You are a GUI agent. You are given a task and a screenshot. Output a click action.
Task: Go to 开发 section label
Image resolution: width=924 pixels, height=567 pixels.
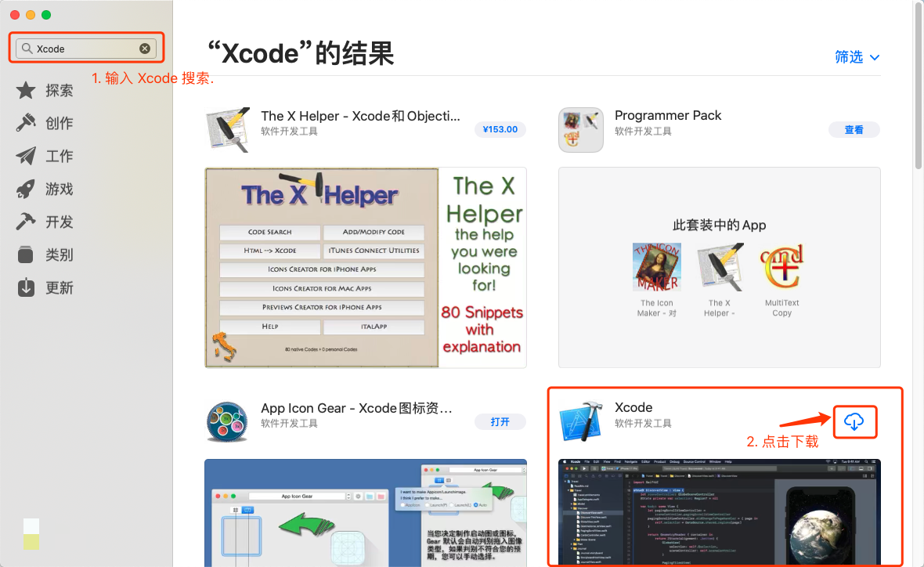click(x=59, y=222)
